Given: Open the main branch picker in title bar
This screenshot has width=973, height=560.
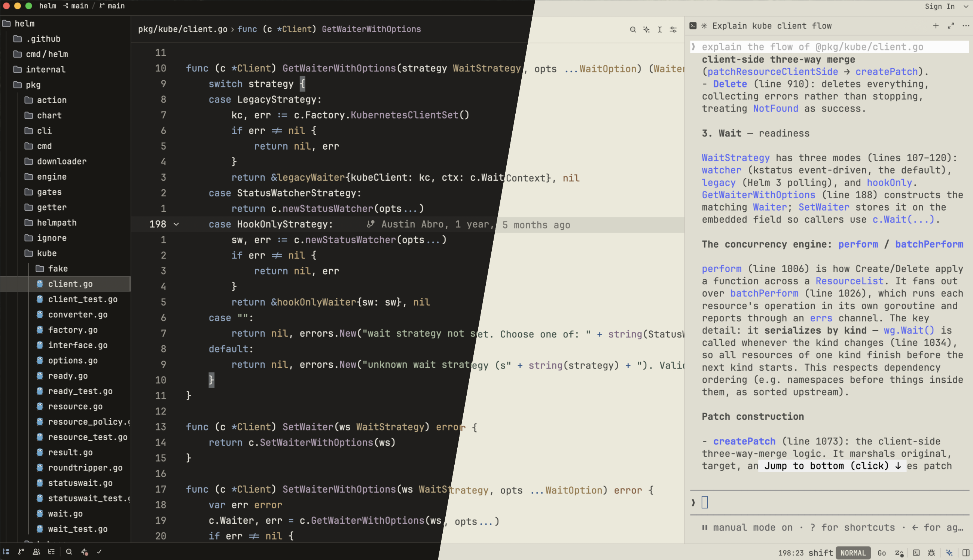Looking at the screenshot, I should point(112,6).
